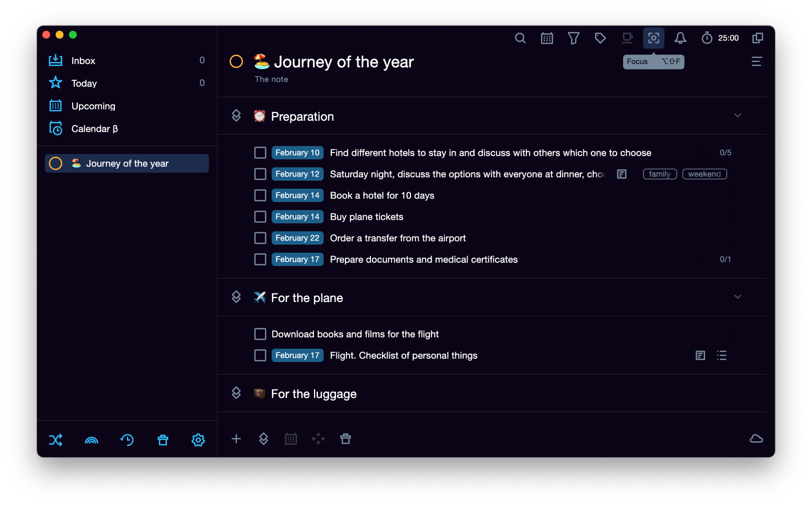Open the note overflow menu at top right
The height and width of the screenshot is (507, 812).
coord(757,62)
